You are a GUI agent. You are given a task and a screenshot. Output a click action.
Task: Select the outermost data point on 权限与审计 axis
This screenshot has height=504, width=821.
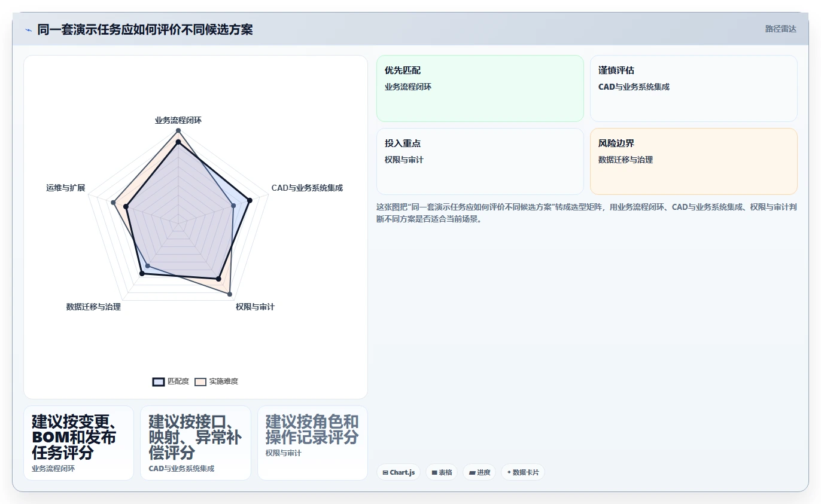coord(230,294)
